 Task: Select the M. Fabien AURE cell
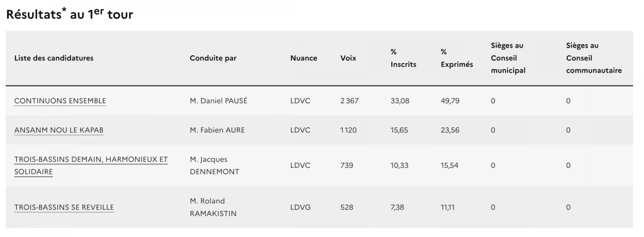[x=217, y=130]
